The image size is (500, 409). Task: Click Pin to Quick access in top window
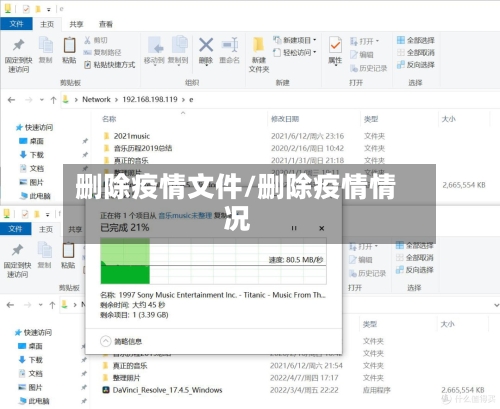point(18,55)
